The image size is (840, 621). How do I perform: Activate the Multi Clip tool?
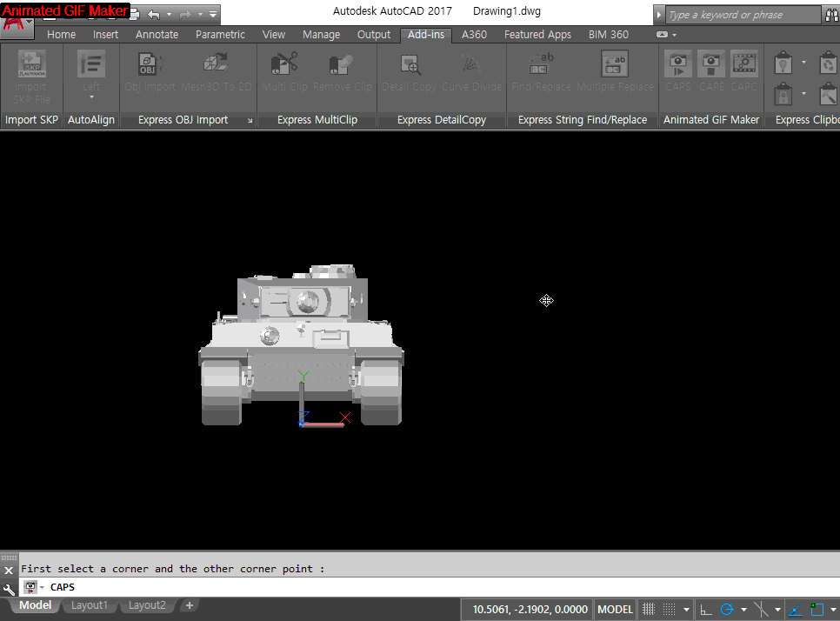coord(284,65)
